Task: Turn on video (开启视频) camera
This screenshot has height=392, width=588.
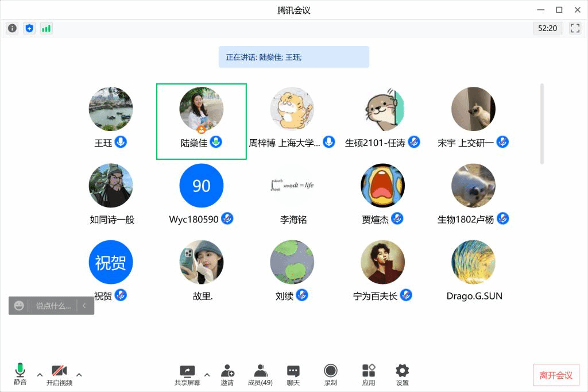Action: coord(59,374)
